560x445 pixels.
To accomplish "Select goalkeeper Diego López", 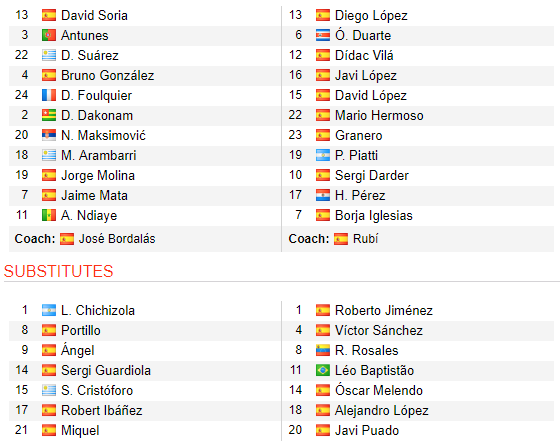I will point(371,15).
